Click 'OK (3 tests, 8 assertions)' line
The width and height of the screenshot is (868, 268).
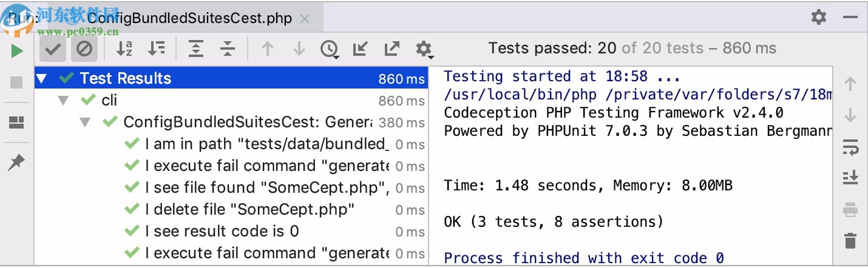tap(554, 222)
